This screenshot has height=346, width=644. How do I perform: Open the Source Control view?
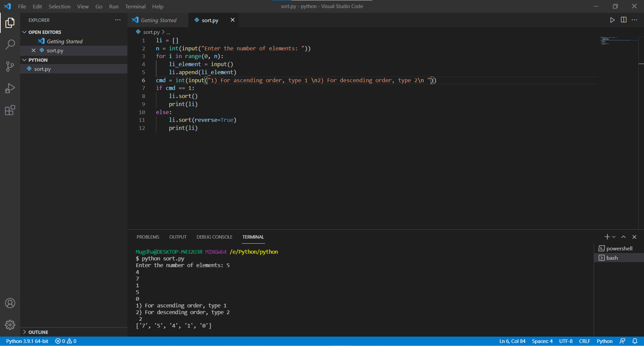click(10, 66)
